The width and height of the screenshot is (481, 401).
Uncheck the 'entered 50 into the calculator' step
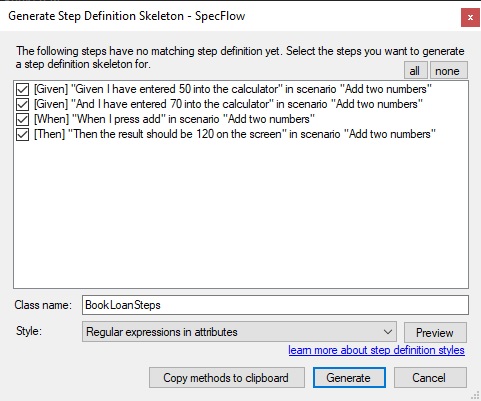tap(22, 89)
